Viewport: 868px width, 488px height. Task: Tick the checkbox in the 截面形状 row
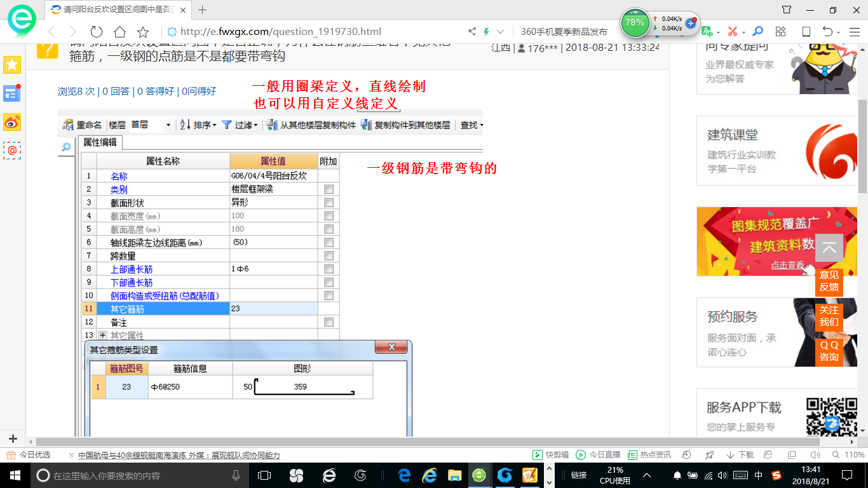(x=329, y=203)
